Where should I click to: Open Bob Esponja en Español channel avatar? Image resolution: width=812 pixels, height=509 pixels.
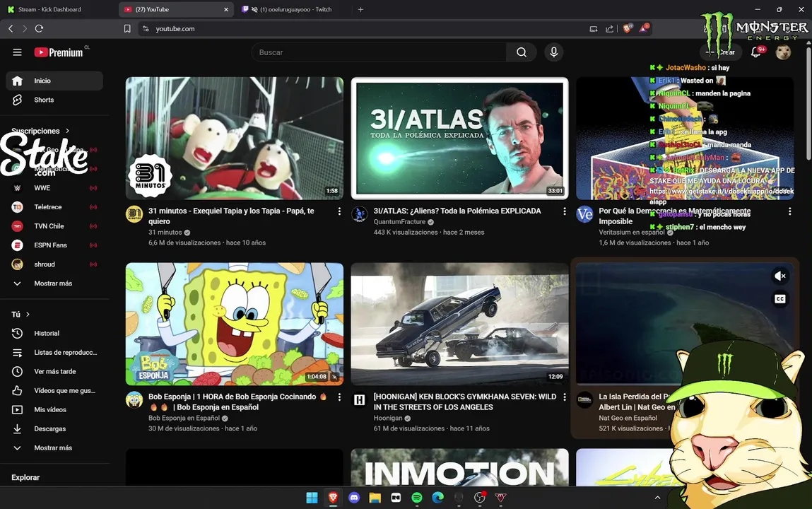click(x=134, y=399)
